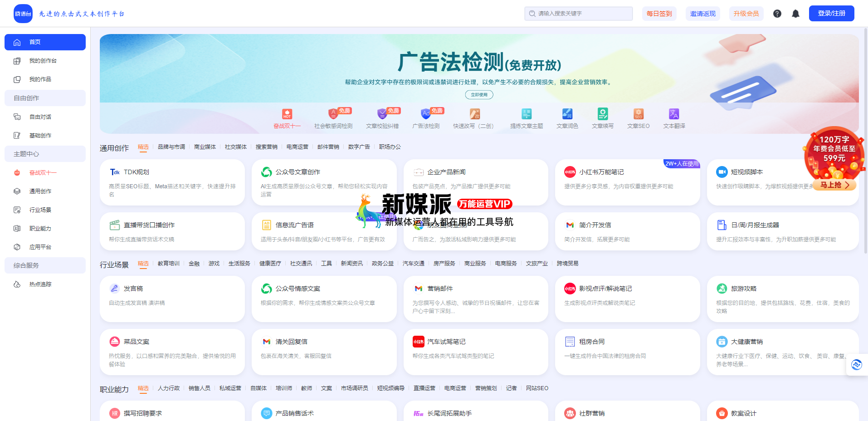Click 邀请返现 button
The image size is (868, 421).
click(702, 14)
